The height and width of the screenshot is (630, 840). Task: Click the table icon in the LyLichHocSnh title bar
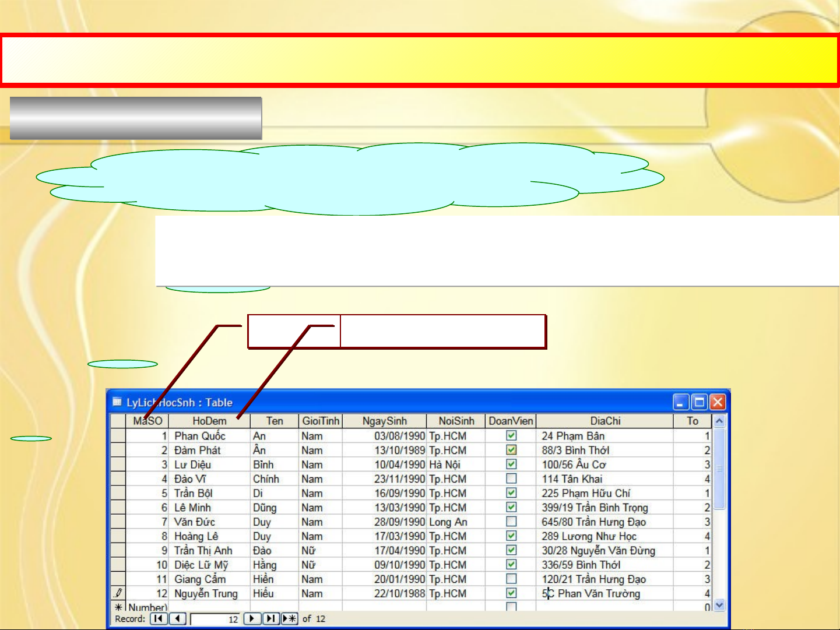[x=117, y=402]
